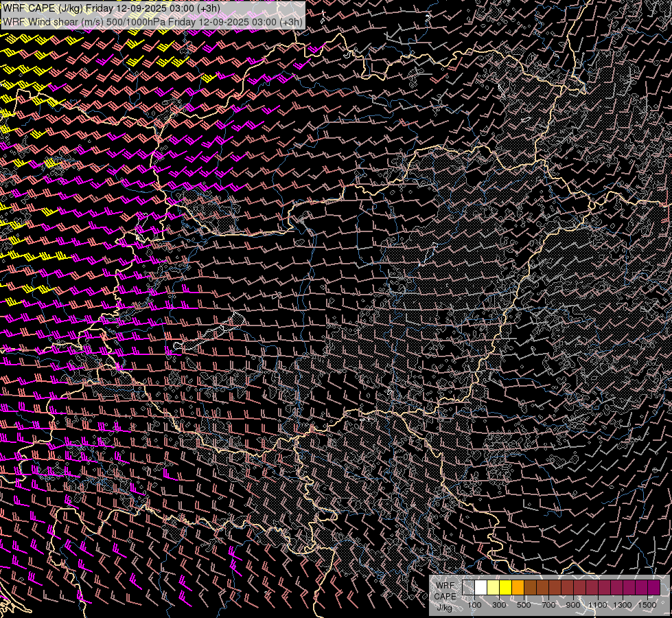Image resolution: width=672 pixels, height=618 pixels.
Task: Select the 900 tick label in the legend
Action: pyautogui.click(x=573, y=605)
